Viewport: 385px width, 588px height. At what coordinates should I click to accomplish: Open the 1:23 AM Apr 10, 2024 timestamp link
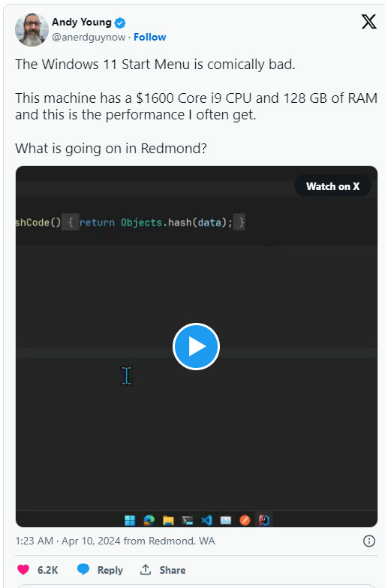click(68, 541)
